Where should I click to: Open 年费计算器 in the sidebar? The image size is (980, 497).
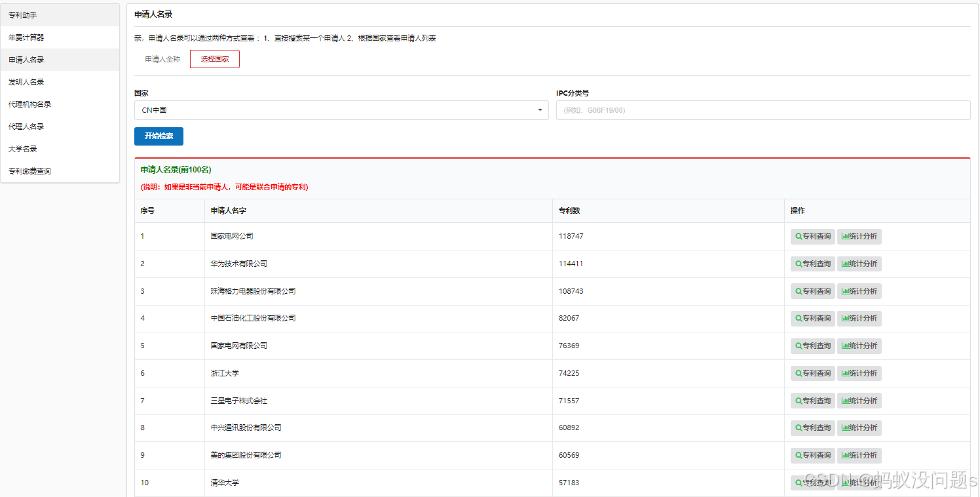[60, 37]
